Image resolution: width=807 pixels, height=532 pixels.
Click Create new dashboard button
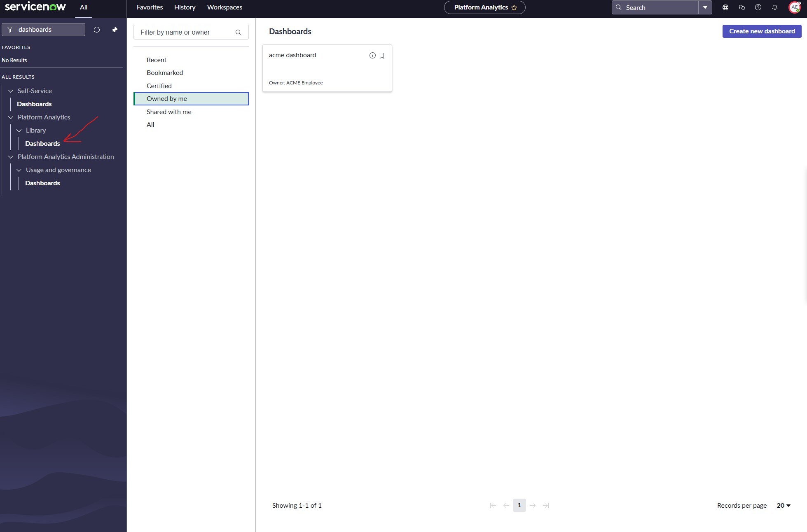[762, 31]
